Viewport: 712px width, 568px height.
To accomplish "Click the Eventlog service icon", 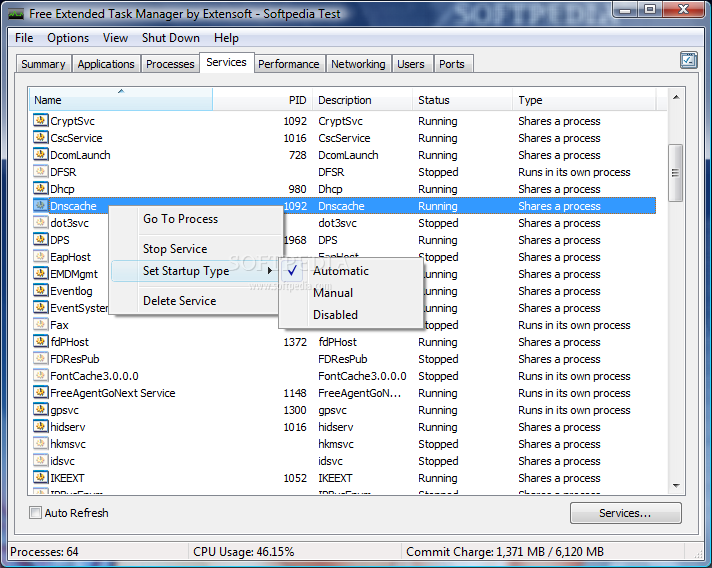I will (x=40, y=291).
